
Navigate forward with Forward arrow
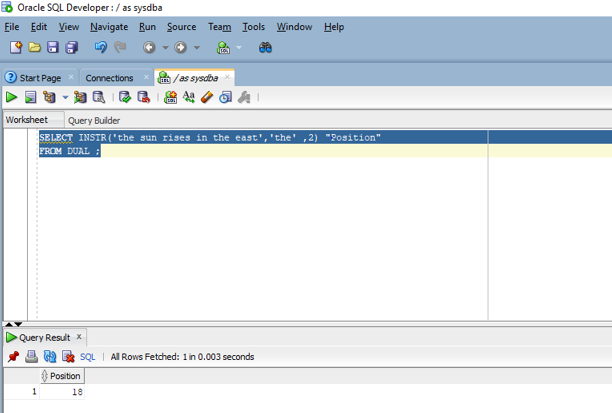click(x=180, y=48)
